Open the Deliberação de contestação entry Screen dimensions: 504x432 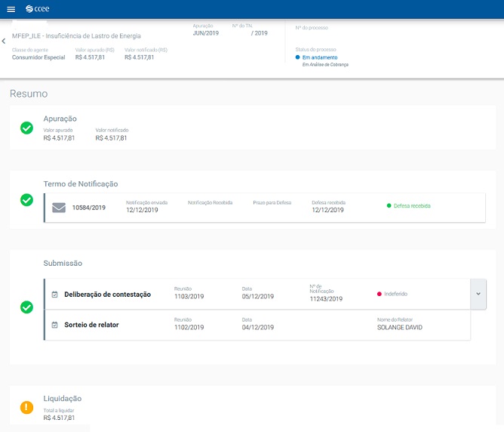[107, 295]
